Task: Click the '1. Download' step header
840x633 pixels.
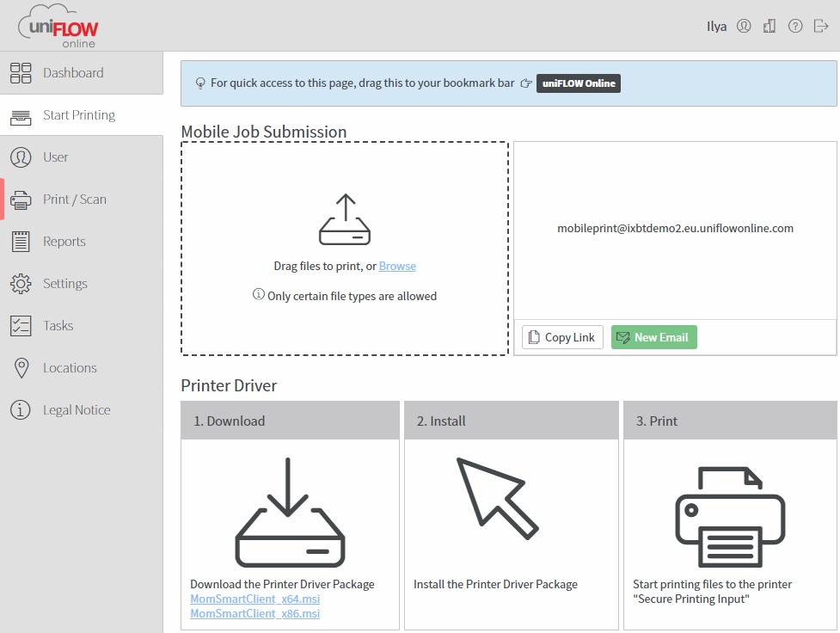Action: (x=291, y=421)
